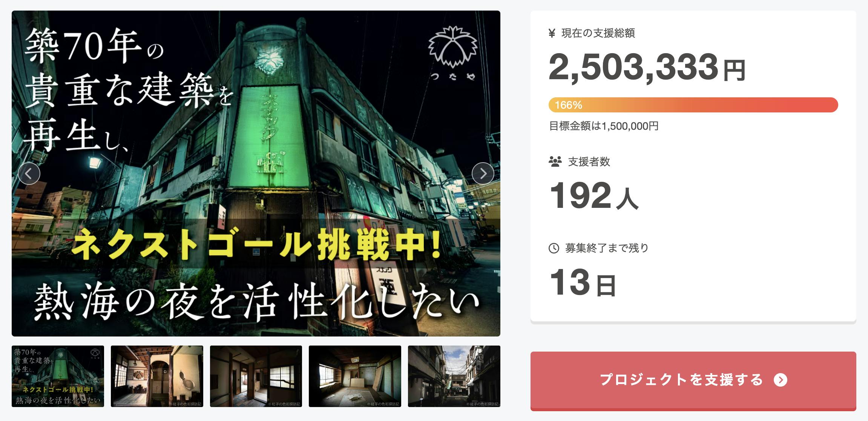
Task: Click the previous slide arrow on carousel
Action: click(x=29, y=174)
